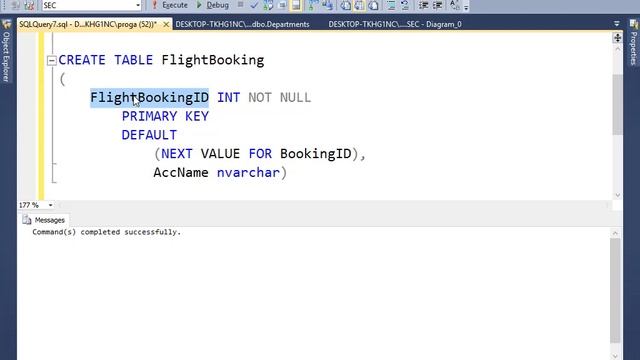Click the editor split window handle
Screen dimensions: 640x360
(x=617, y=38)
